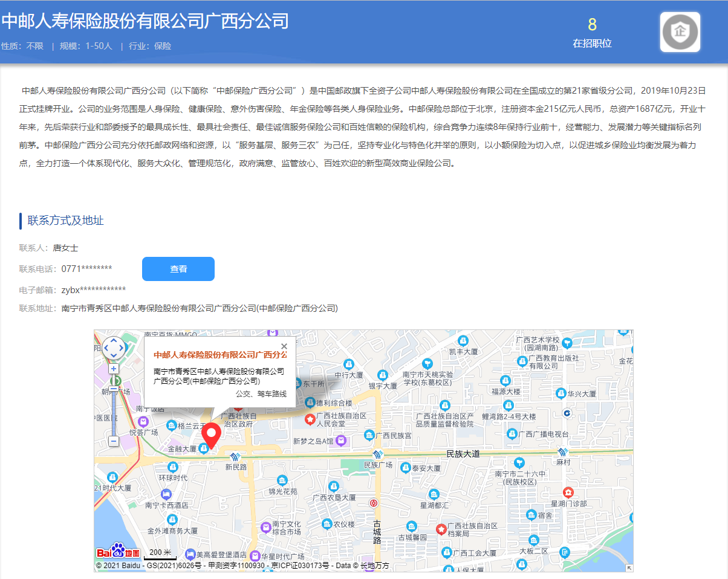Click the 规模：1-50人 company size text
This screenshot has height=579, width=728.
click(86, 46)
